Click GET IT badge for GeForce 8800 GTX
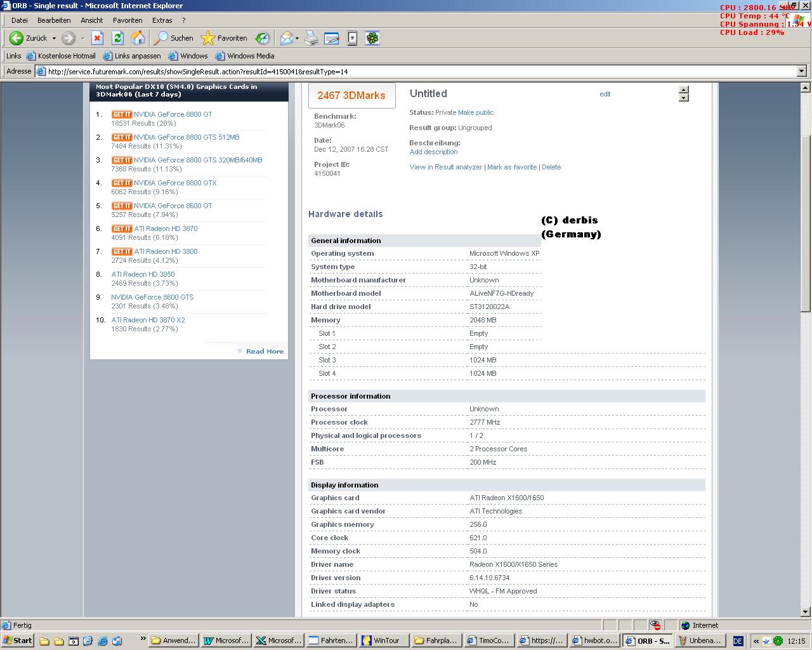This screenshot has width=812, height=650. (x=122, y=183)
